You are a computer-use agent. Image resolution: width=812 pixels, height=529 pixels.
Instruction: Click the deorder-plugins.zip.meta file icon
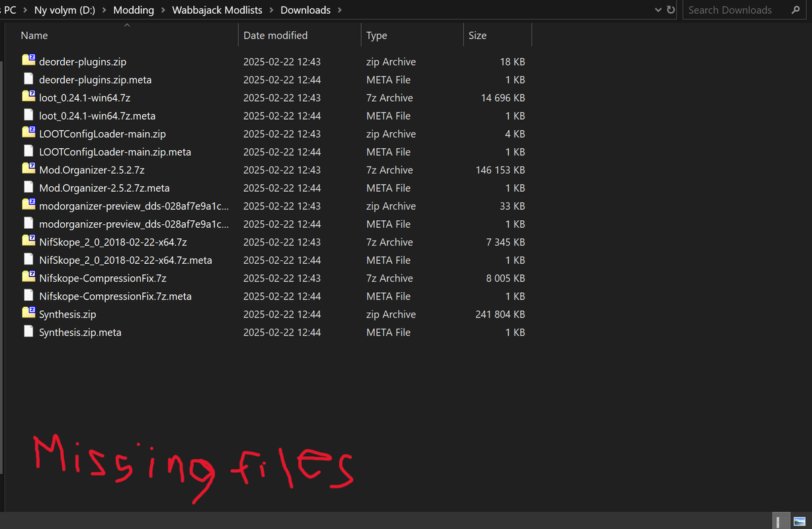[x=28, y=79]
